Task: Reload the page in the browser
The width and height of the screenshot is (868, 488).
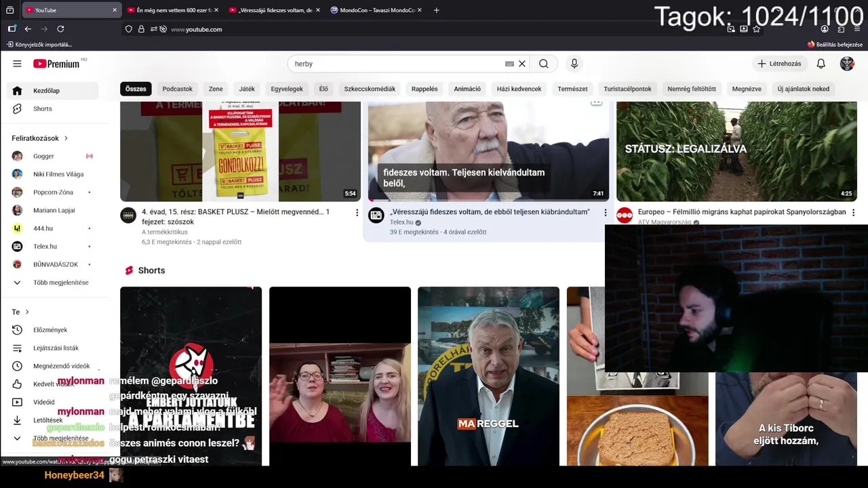Action: pyautogui.click(x=60, y=29)
